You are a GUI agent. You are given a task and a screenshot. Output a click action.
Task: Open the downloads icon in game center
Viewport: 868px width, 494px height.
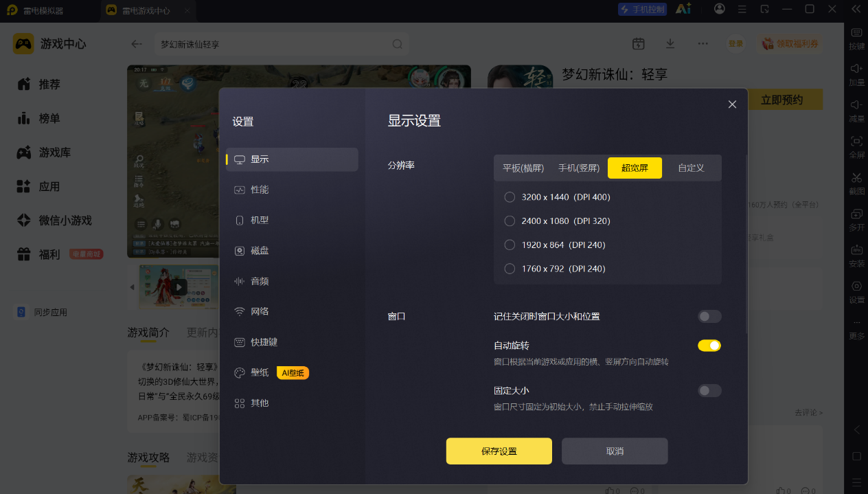[670, 43]
